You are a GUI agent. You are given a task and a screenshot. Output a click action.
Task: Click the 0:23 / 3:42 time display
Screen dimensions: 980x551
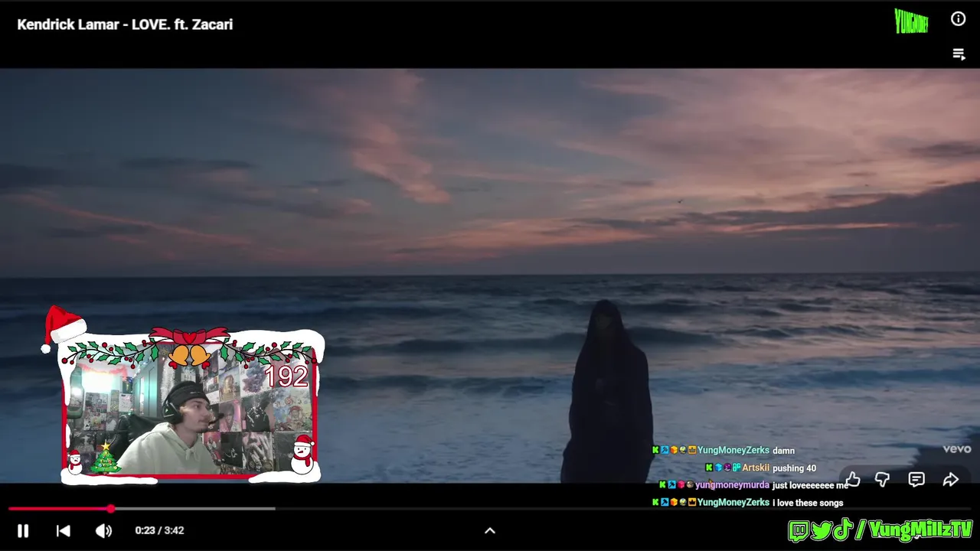click(159, 530)
